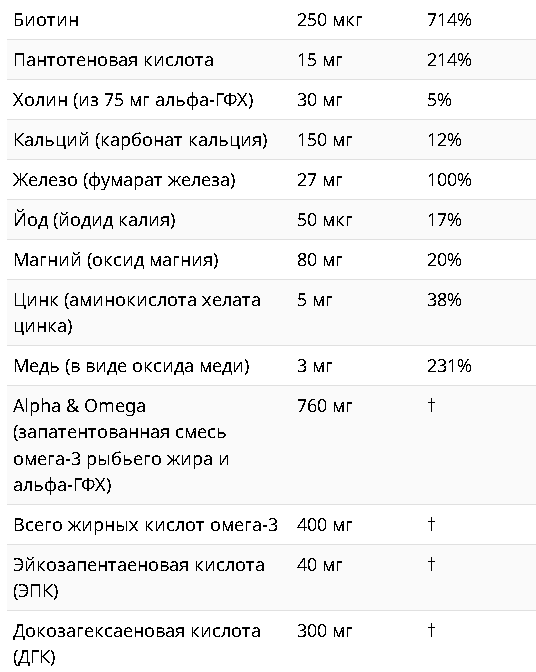Click the Alpha & Omega blend name
This screenshot has width=536, height=672.
pyautogui.click(x=79, y=406)
